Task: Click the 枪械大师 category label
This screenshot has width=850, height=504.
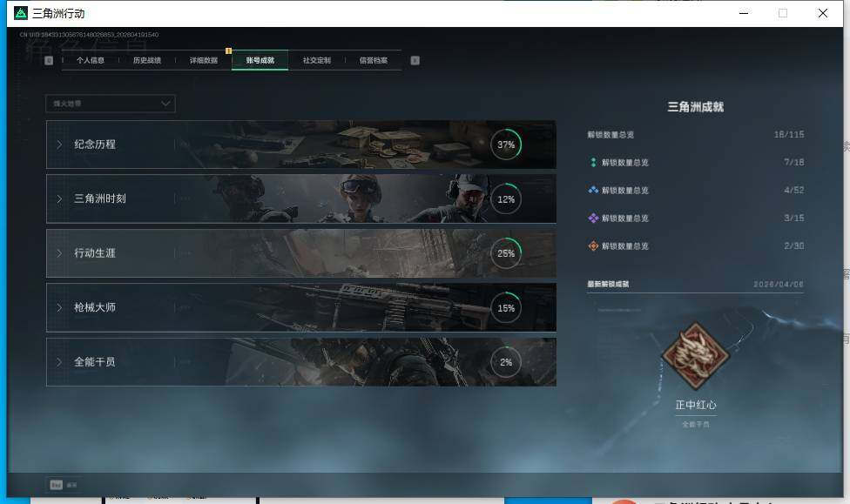Action: click(95, 307)
